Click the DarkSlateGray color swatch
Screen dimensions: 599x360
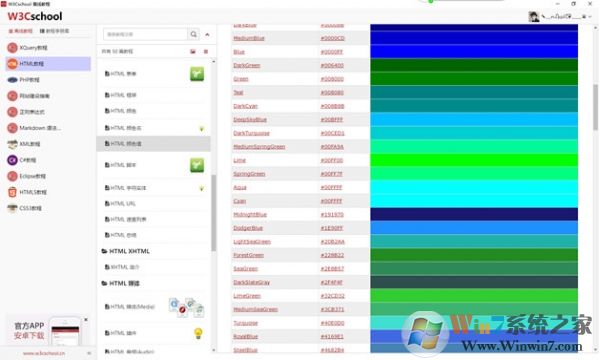coord(474,282)
